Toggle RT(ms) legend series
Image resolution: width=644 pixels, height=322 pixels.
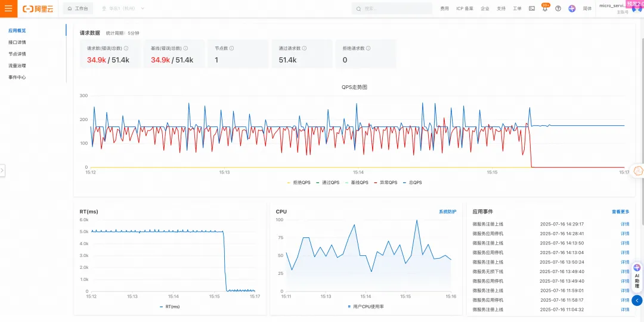(x=169, y=307)
